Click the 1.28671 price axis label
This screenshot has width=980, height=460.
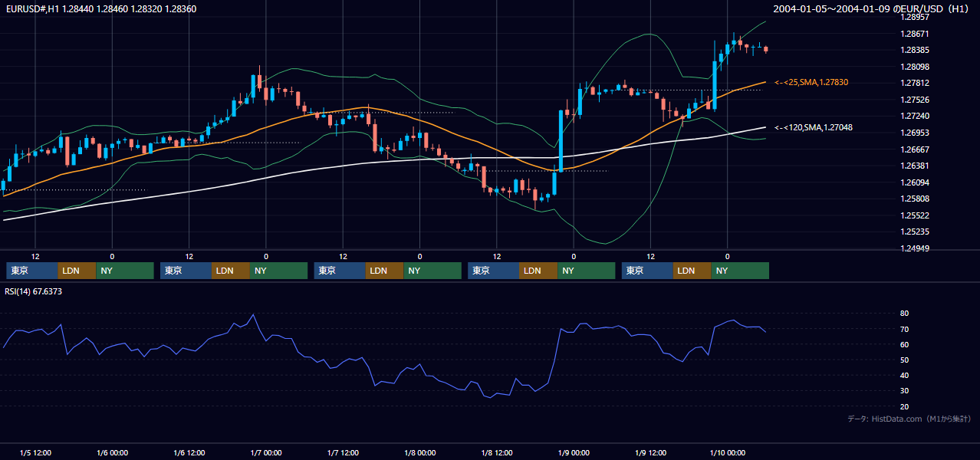coord(915,34)
